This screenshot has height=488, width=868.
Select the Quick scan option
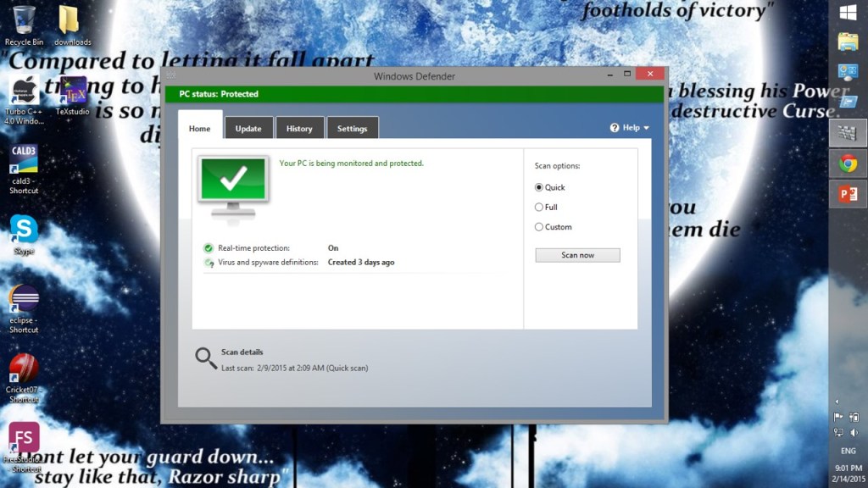point(539,187)
